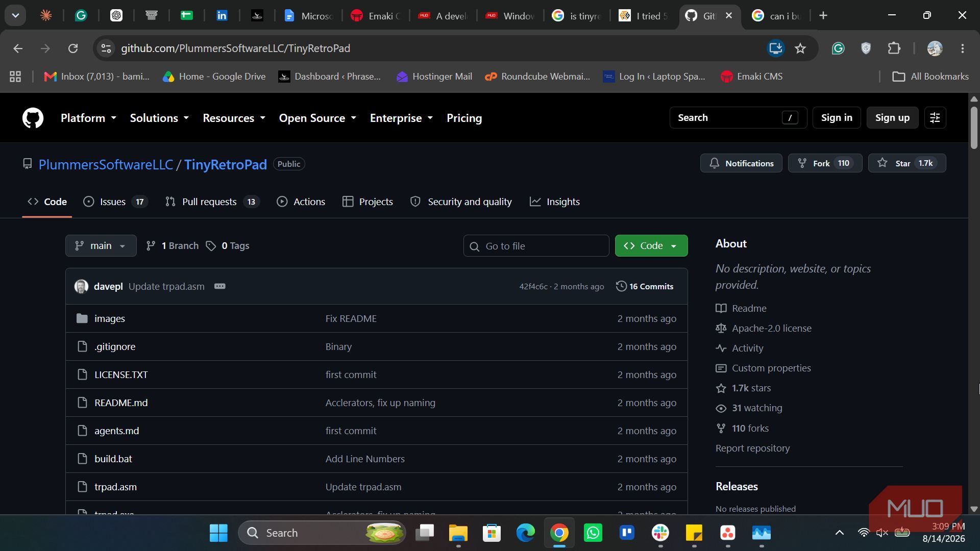Open the appearance settings icon beside Sign up
Viewport: 980px width, 551px height.
click(x=935, y=118)
